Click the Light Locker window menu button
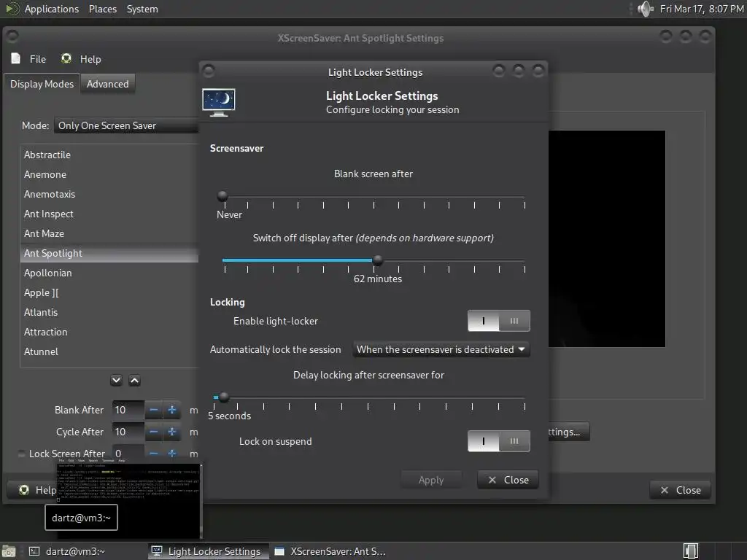The height and width of the screenshot is (560, 747). (208, 71)
